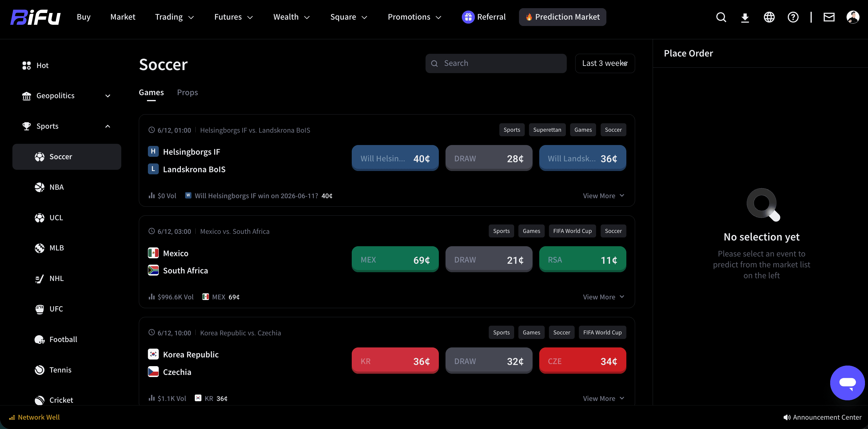Click the BiFu logo
Screen dimensions: 868x429
pos(35,17)
